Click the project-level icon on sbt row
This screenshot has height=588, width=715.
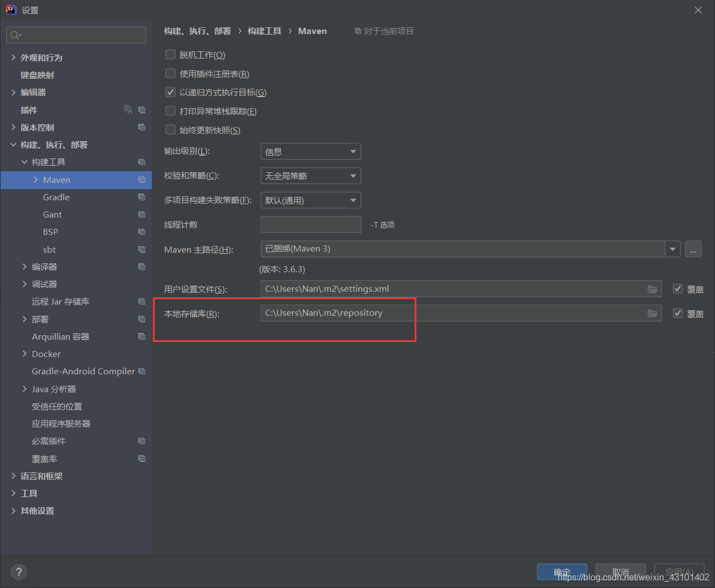142,249
